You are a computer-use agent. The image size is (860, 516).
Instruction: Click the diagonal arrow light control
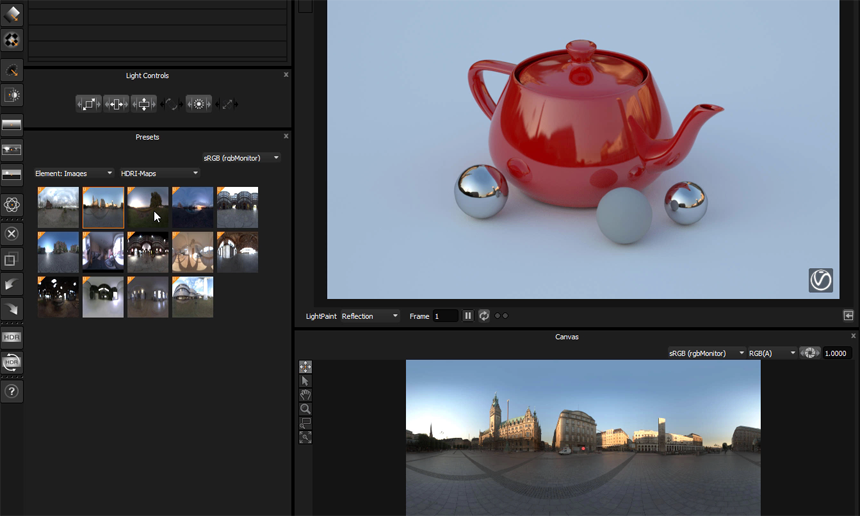[x=227, y=104]
